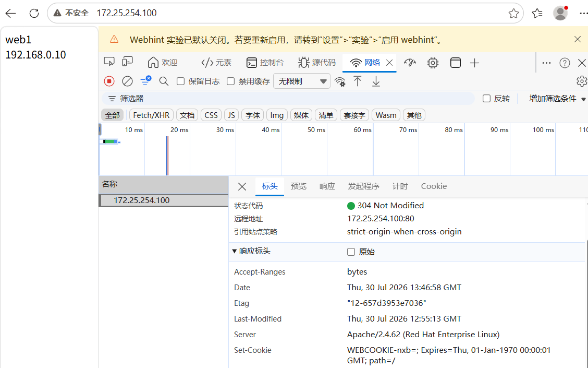Export HAR file with download arrow
The height and width of the screenshot is (368, 588).
pos(376,81)
